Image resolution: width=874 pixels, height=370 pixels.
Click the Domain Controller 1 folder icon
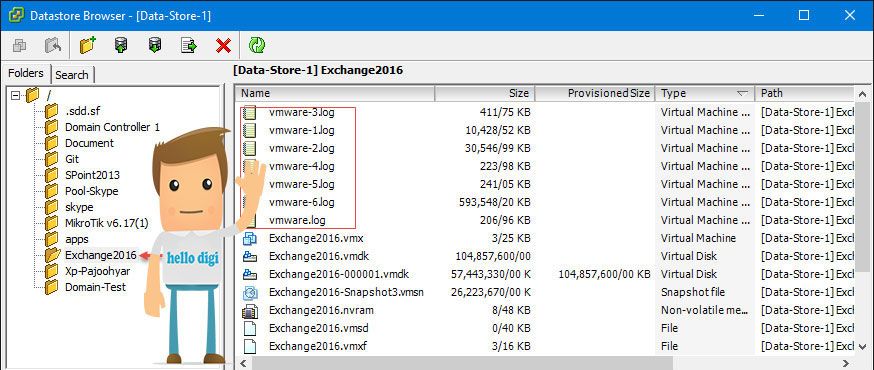point(52,127)
